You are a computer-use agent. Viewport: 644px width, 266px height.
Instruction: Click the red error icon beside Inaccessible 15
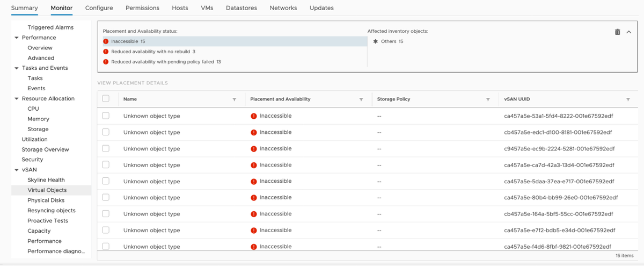coord(106,41)
